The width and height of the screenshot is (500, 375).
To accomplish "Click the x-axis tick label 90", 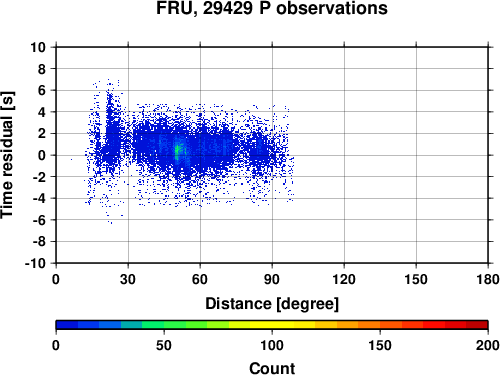I will coord(272,279).
